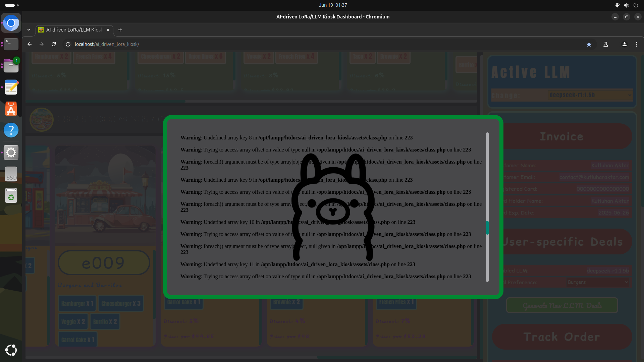This screenshot has height=362, width=644.
Task: Click the back navigation arrow
Action: (x=30, y=44)
